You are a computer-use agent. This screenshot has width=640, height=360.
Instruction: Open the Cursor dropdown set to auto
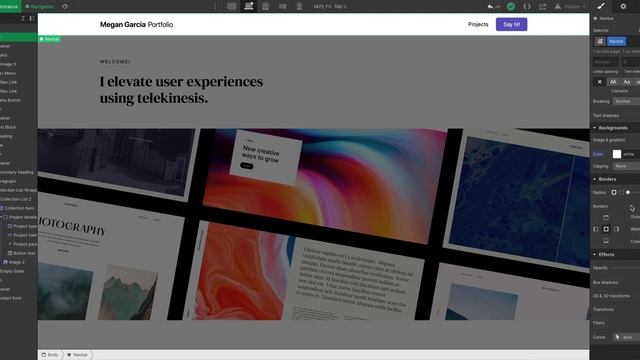pos(627,337)
